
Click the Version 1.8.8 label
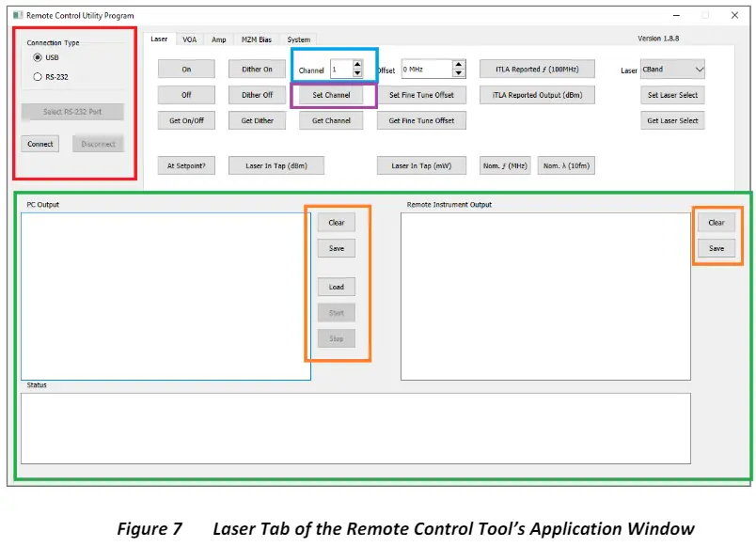point(658,39)
